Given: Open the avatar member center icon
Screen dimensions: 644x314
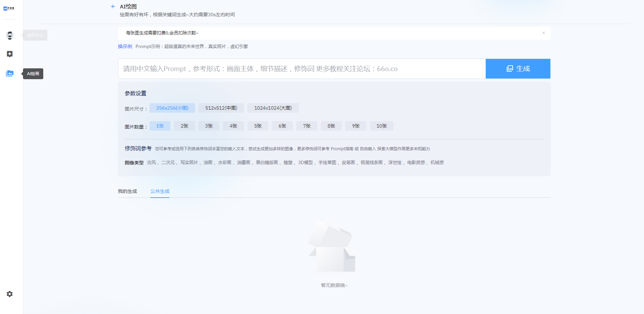Looking at the screenshot, I should point(10,35).
